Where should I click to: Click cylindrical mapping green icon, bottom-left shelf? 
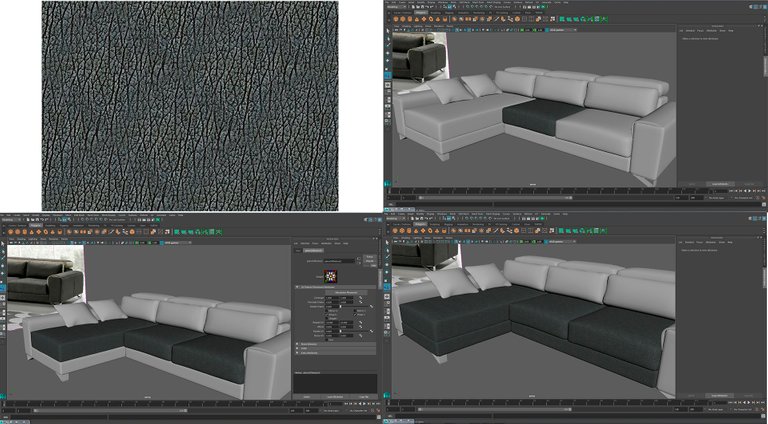pos(183,232)
